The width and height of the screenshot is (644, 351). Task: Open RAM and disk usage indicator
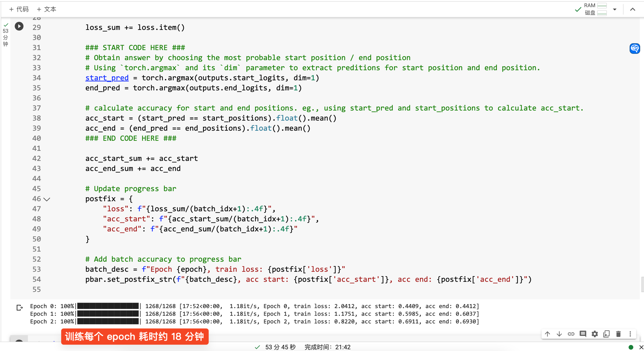point(595,9)
